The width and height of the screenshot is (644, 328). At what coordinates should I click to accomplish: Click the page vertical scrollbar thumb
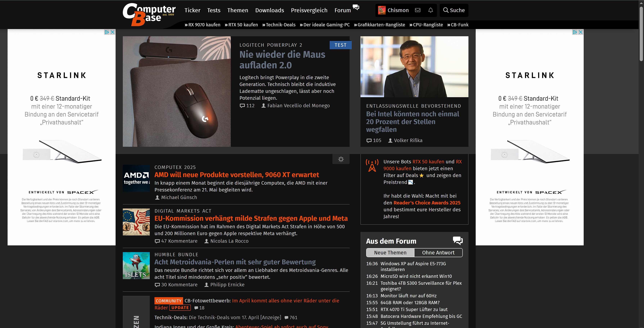641,34
